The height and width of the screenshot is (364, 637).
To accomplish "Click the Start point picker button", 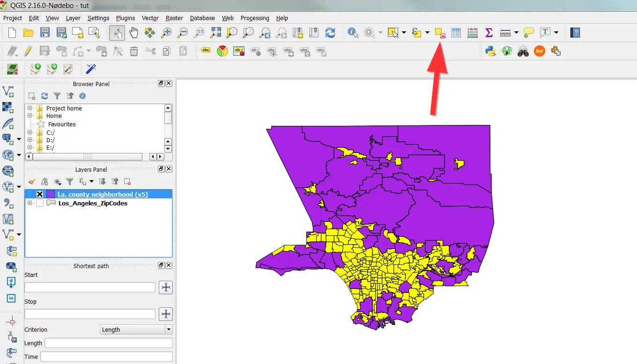I will (x=166, y=287).
